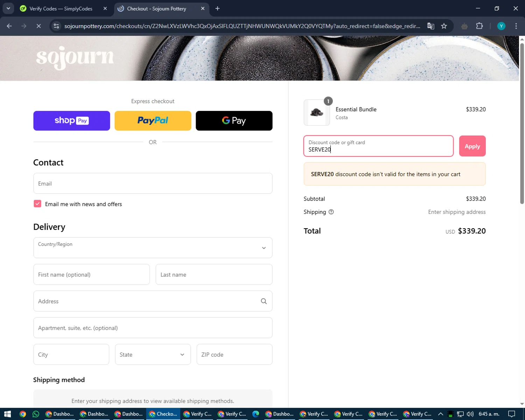Click the browser forward arrow
This screenshot has height=420, width=525.
click(24, 26)
